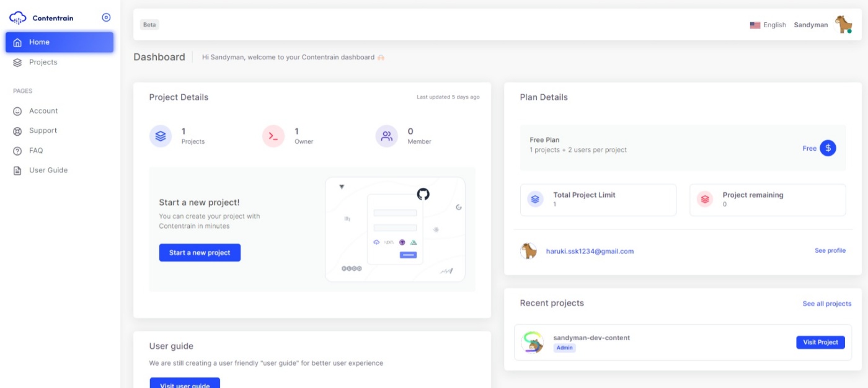The height and width of the screenshot is (388, 868).
Task: Open the See all projects link
Action: pos(827,304)
